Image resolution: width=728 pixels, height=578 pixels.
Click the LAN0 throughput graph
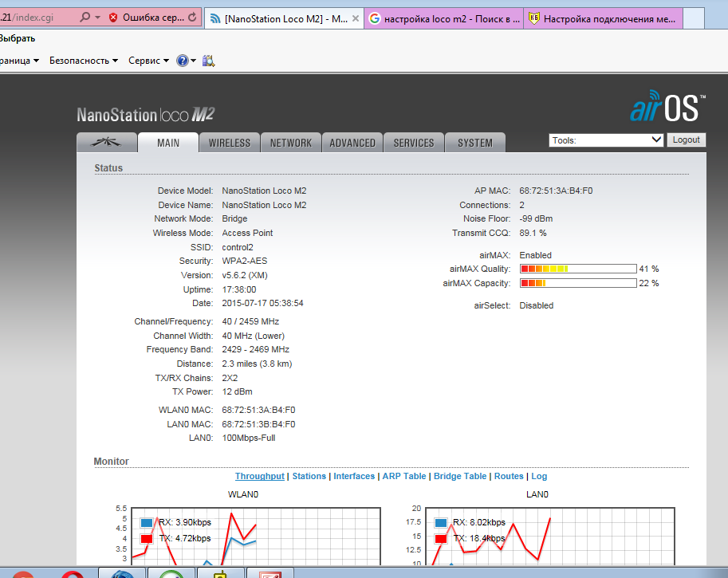point(549,537)
